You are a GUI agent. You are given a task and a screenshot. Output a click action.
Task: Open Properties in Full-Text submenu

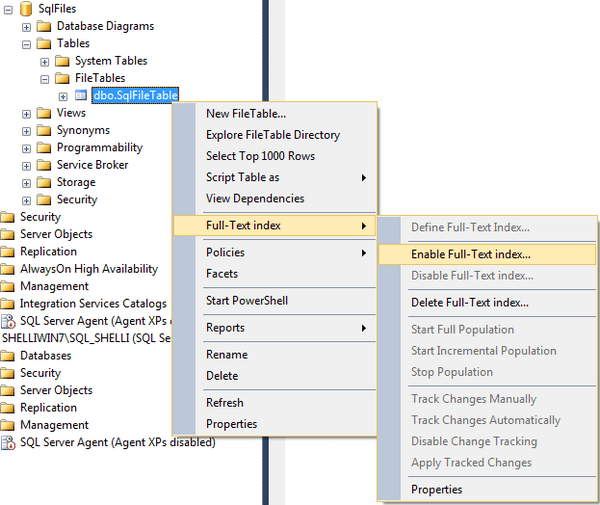[x=487, y=489]
